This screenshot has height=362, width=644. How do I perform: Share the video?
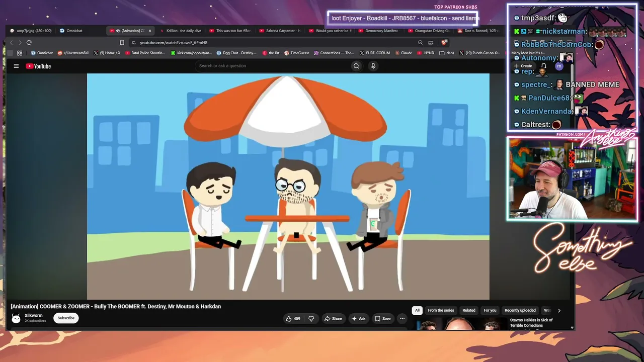(333, 318)
